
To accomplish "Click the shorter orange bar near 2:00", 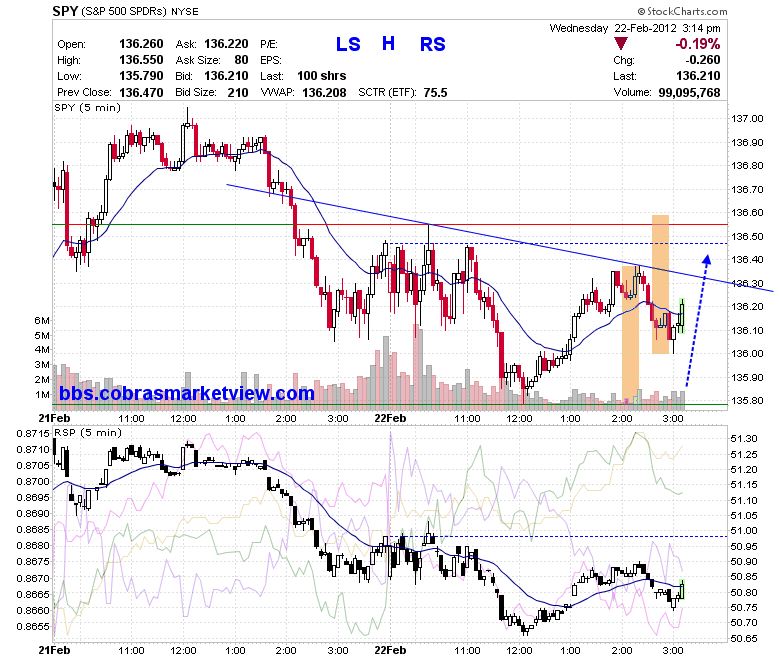I will click(630, 333).
